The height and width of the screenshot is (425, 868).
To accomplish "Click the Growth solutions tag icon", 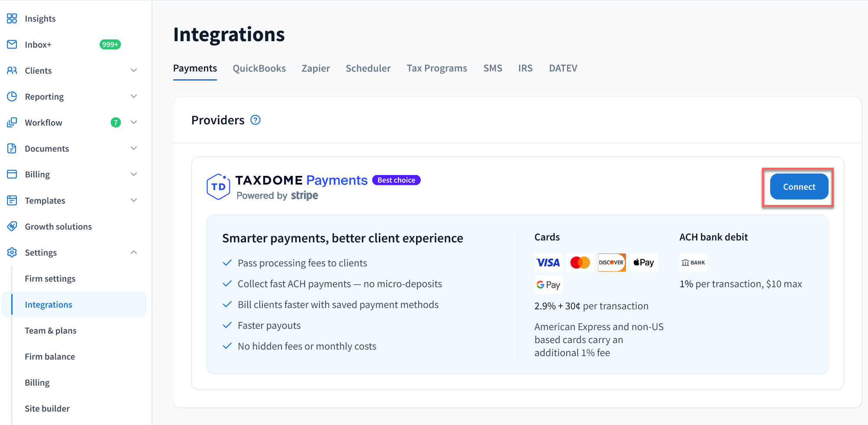I will 12,227.
